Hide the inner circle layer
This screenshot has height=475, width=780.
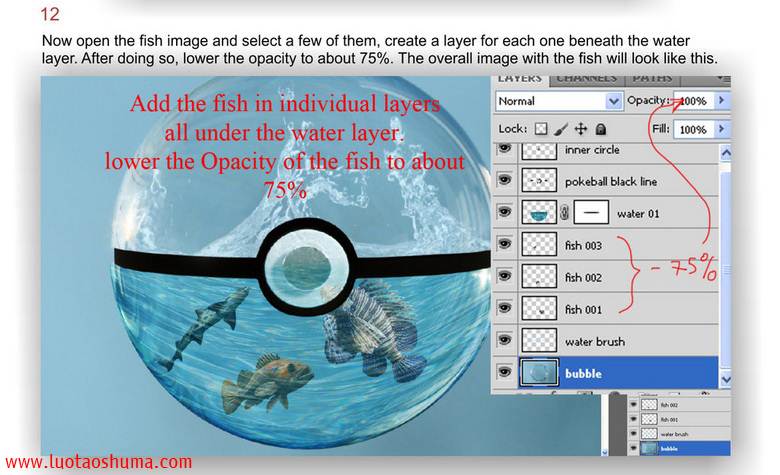[505, 149]
